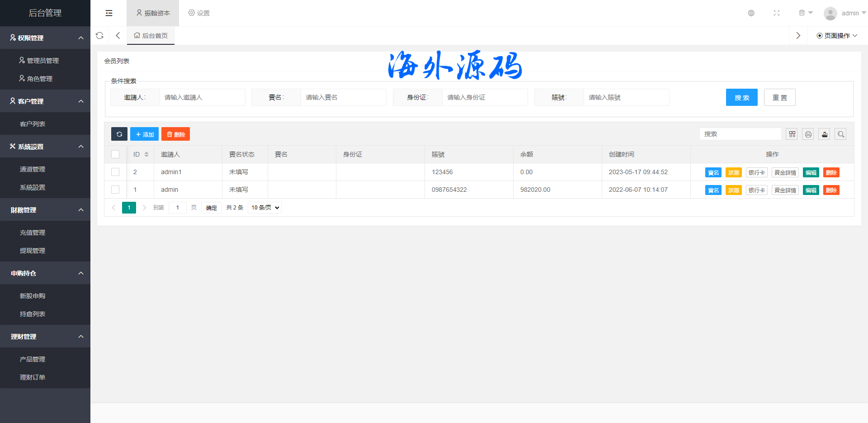
Task: Open 客户列表 in the sidebar
Action: point(33,124)
